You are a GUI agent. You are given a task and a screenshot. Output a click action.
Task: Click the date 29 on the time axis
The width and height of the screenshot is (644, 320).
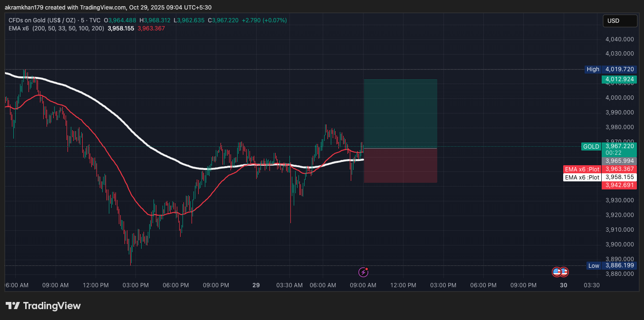[x=256, y=285]
